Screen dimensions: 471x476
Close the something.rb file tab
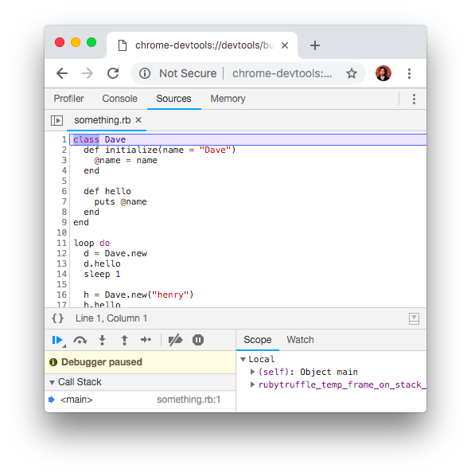(138, 120)
